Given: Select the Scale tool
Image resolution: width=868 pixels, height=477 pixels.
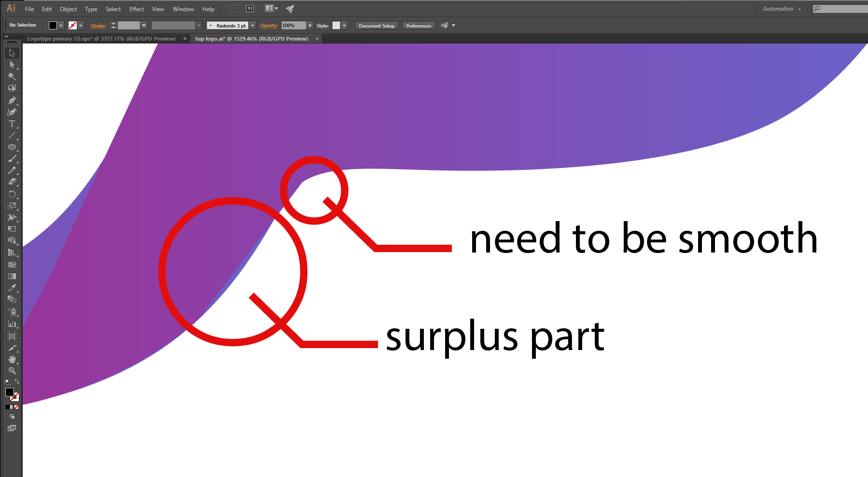Looking at the screenshot, I should pyautogui.click(x=12, y=206).
